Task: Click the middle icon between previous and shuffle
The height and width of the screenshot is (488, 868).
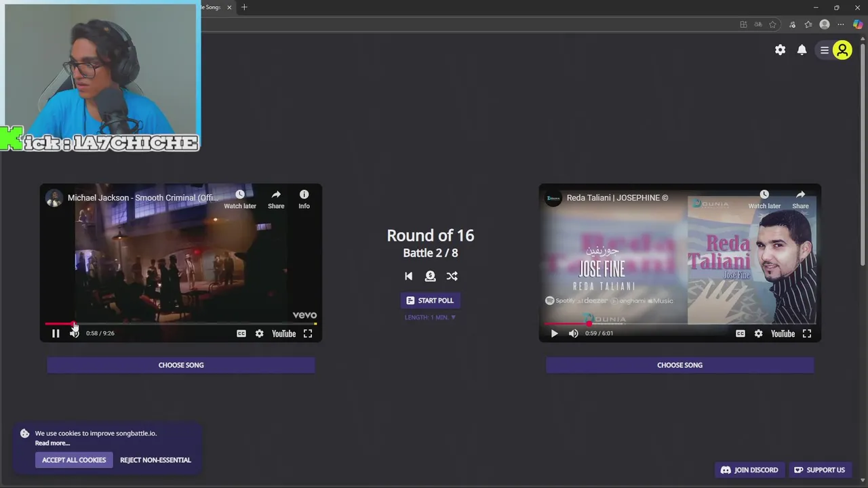Action: click(430, 276)
